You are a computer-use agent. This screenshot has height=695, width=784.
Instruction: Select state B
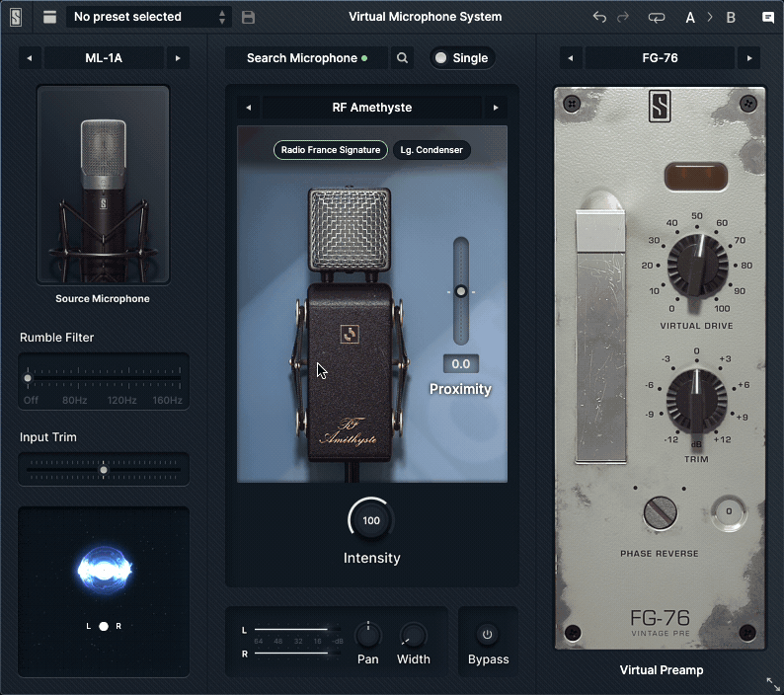731,18
